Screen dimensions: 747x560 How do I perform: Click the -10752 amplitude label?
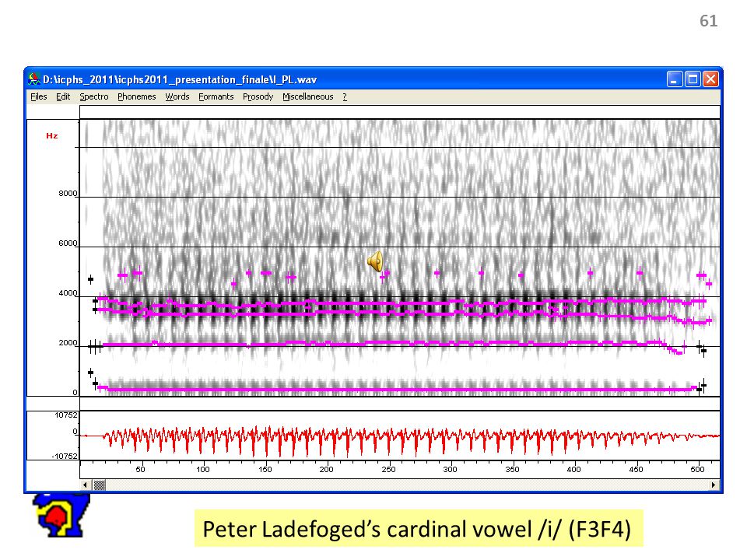pyautogui.click(x=65, y=457)
